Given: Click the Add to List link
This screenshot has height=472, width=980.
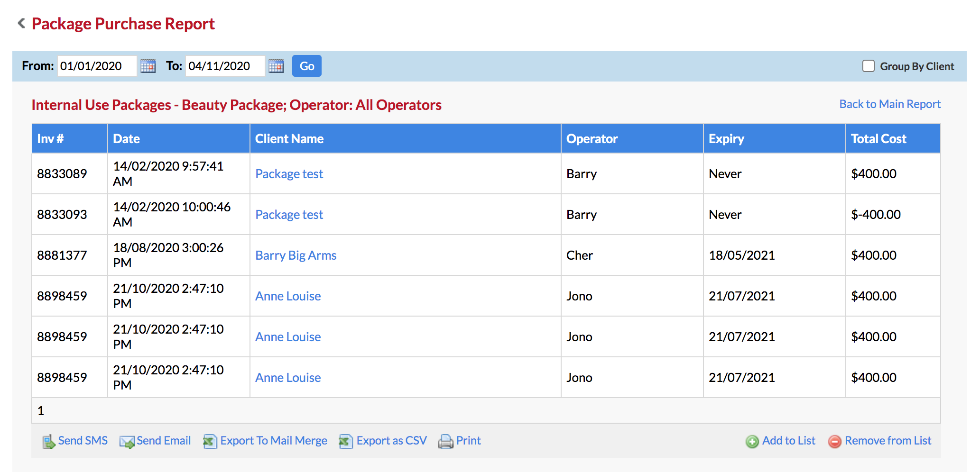Looking at the screenshot, I should (x=789, y=441).
